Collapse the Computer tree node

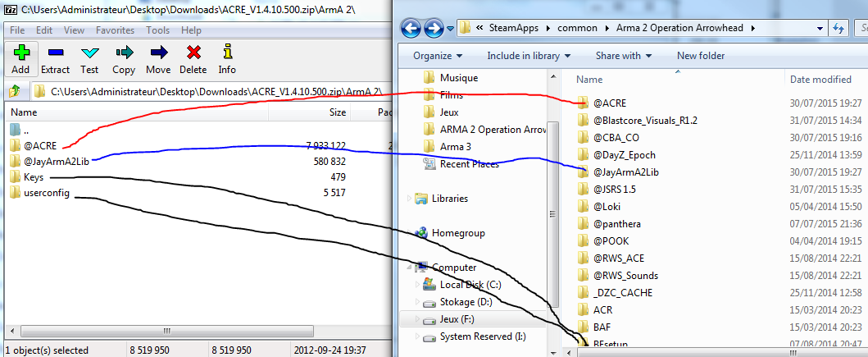(409, 268)
